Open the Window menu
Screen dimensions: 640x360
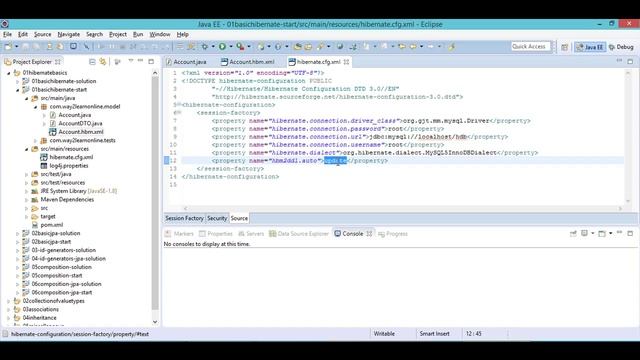click(160, 35)
